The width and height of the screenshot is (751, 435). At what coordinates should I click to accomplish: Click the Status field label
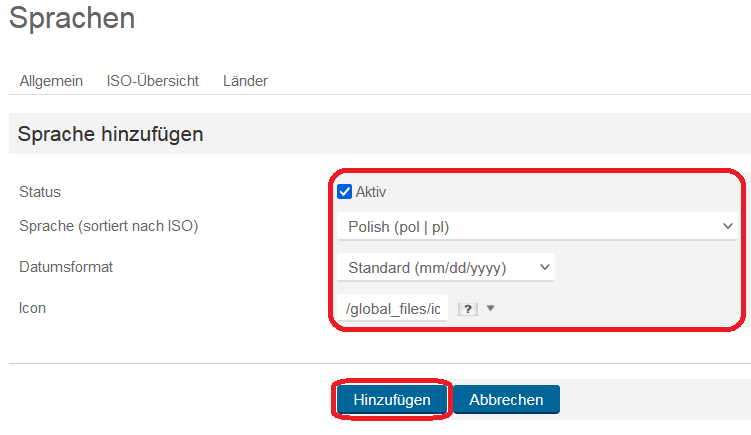click(40, 192)
